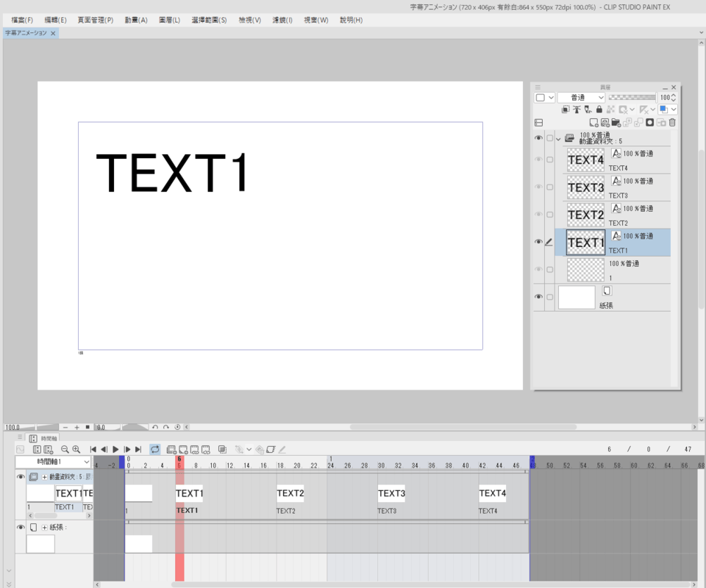Image resolution: width=706 pixels, height=588 pixels.
Task: Step forward to next frame
Action: (127, 449)
